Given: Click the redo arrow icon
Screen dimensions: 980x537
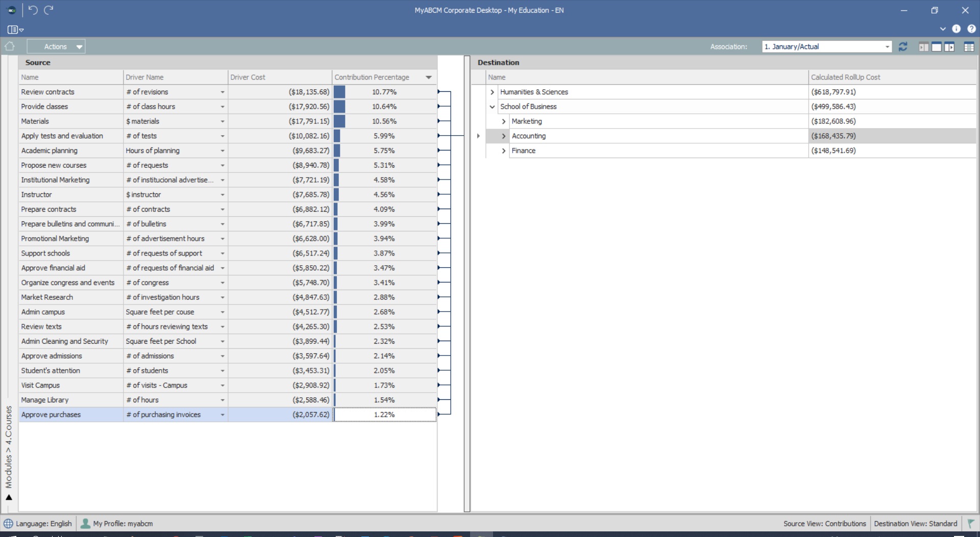Looking at the screenshot, I should pyautogui.click(x=49, y=10).
